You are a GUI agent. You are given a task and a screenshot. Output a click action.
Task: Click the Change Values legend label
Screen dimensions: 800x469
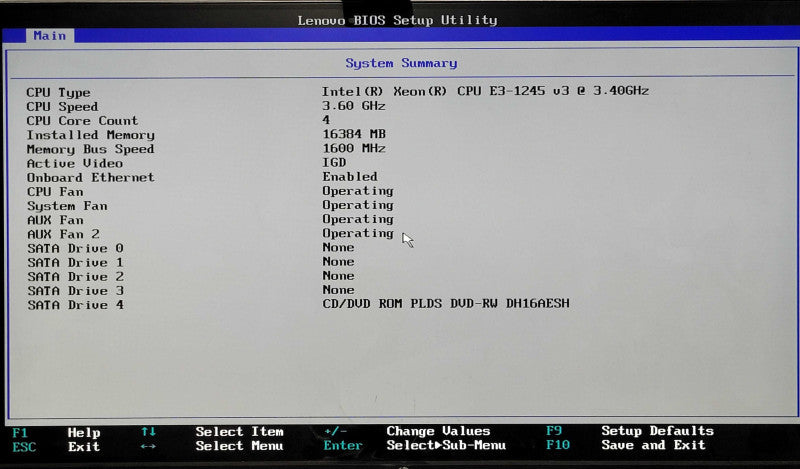[438, 431]
